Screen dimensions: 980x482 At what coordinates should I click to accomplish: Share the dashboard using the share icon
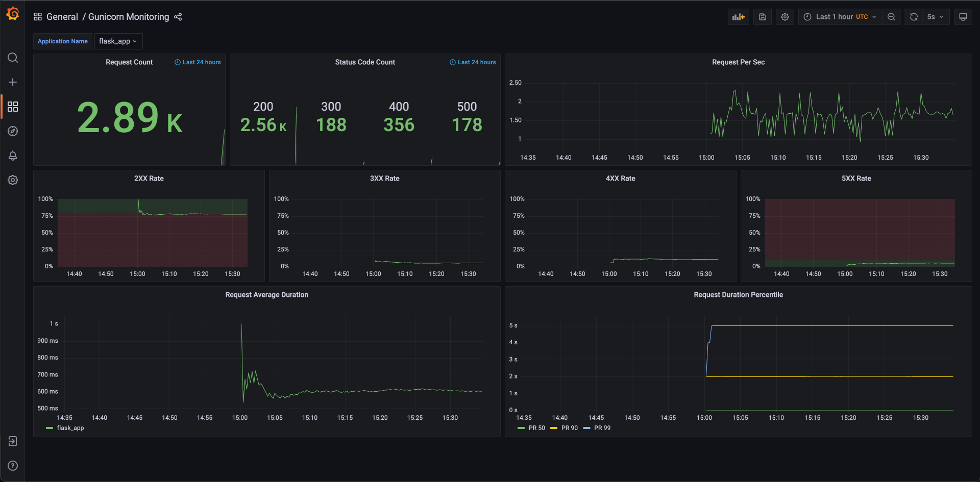click(x=178, y=17)
